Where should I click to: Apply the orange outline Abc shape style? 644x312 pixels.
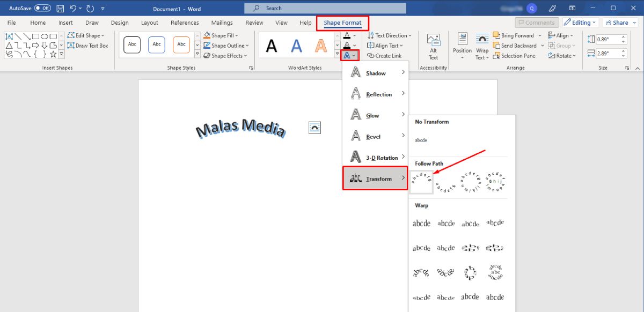point(181,44)
